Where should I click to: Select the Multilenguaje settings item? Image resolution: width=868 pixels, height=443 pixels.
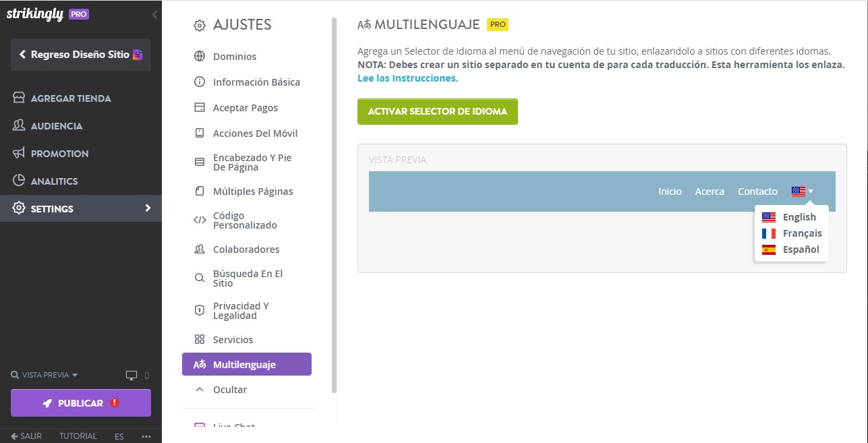point(247,364)
